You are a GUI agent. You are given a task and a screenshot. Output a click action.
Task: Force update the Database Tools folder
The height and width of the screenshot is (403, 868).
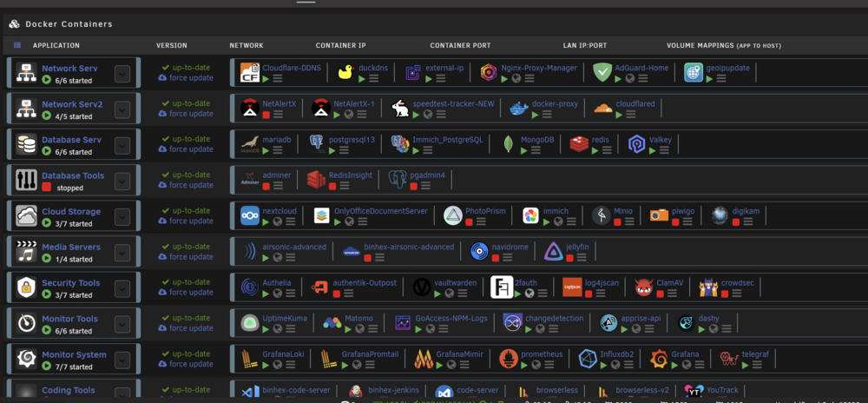[186, 186]
